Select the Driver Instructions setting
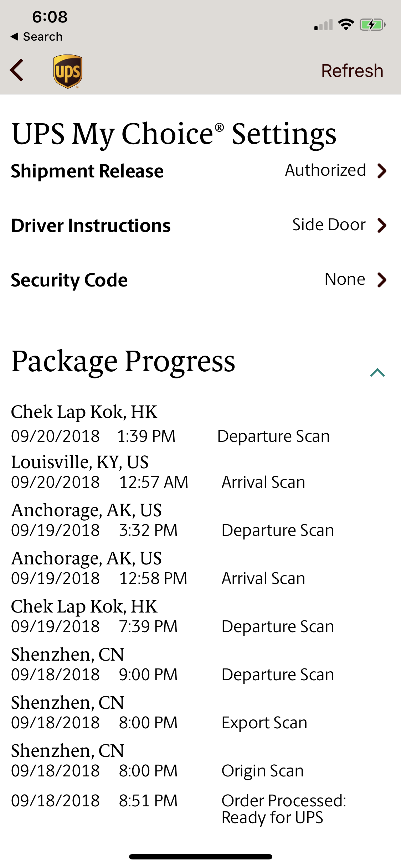This screenshot has height=868, width=401. pyautogui.click(x=91, y=226)
